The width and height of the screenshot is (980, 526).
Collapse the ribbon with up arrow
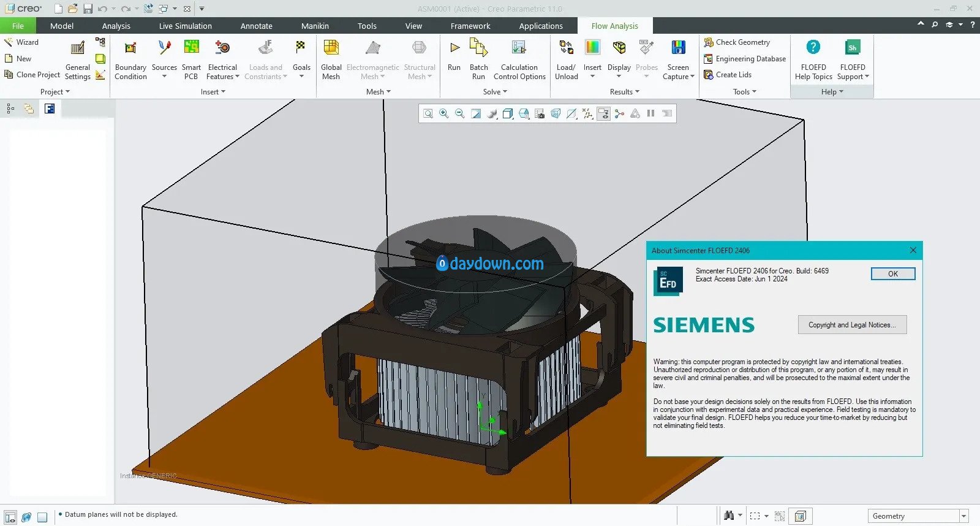click(921, 24)
